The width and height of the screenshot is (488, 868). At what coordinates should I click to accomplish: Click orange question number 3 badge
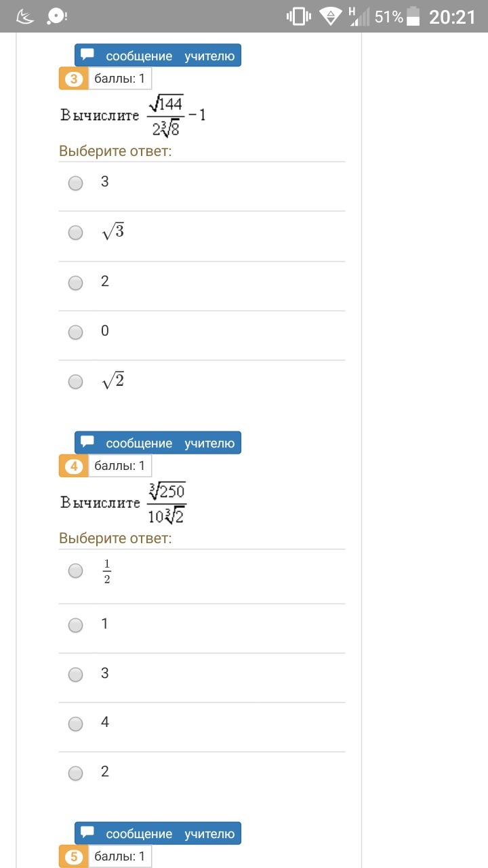[75, 79]
